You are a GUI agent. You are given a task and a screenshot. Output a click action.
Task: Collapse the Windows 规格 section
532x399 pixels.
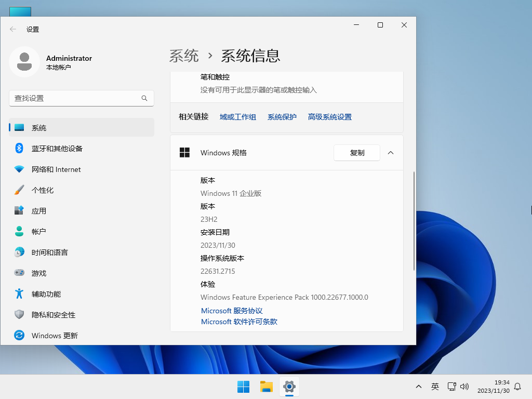tap(391, 153)
